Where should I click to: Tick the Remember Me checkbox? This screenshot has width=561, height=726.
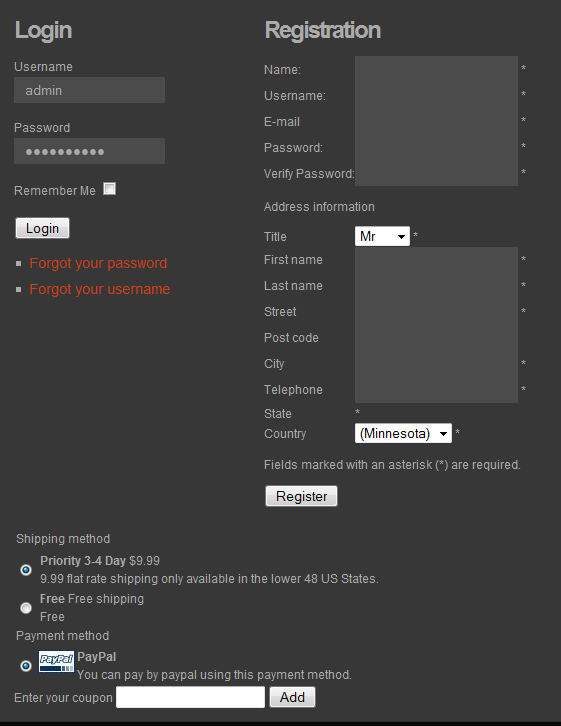click(110, 189)
